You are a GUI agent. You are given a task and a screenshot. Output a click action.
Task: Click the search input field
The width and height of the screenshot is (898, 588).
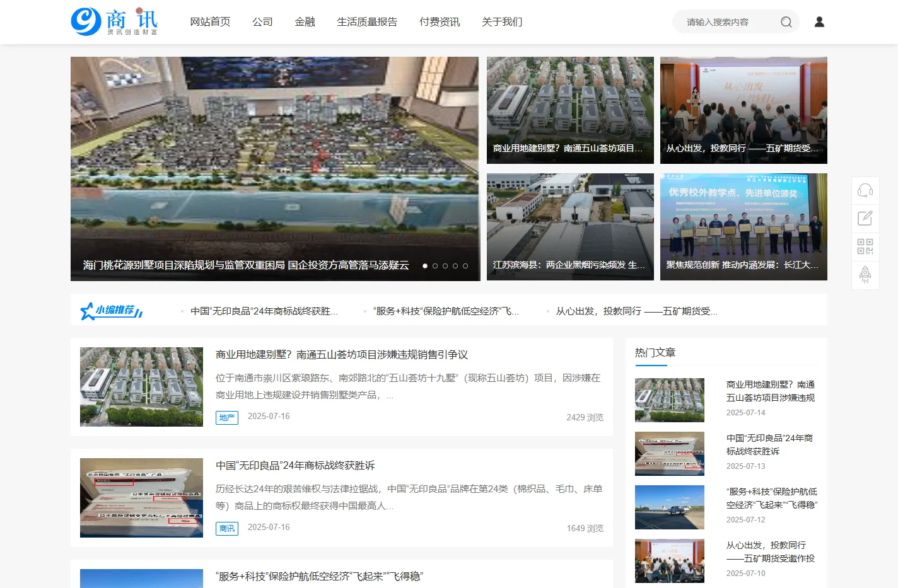[x=728, y=22]
